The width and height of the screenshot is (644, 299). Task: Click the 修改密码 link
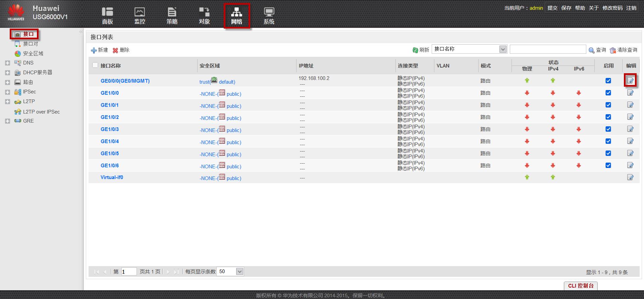point(612,8)
